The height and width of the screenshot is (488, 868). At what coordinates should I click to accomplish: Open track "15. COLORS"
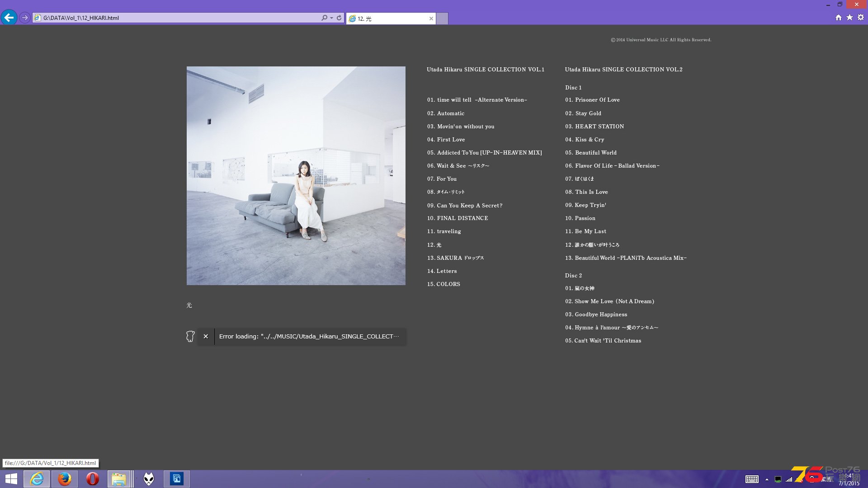443,284
